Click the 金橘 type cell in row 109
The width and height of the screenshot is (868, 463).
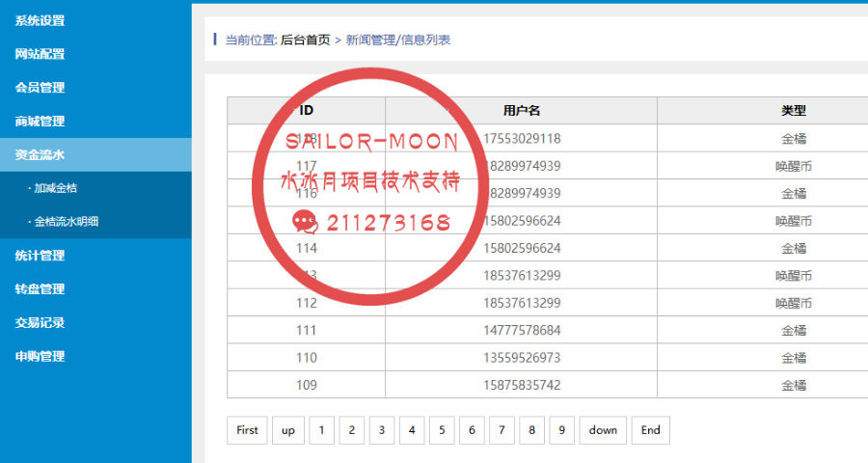(794, 385)
